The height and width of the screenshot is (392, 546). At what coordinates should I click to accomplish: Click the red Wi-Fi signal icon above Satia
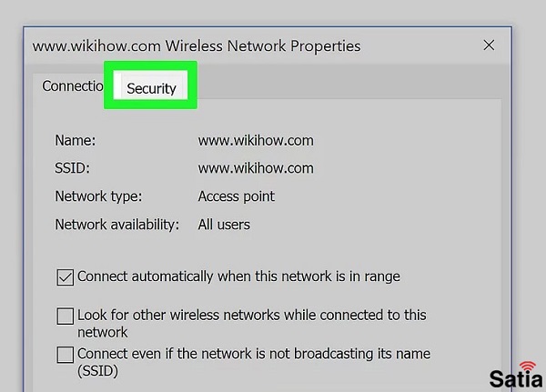click(x=527, y=367)
